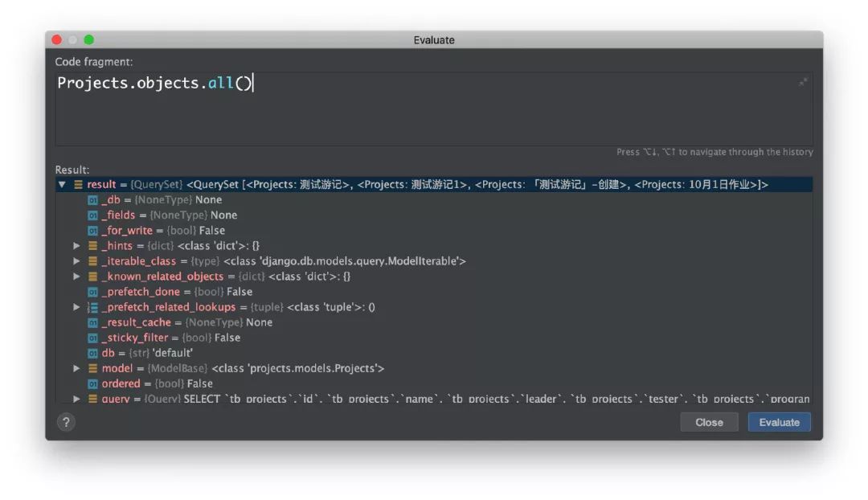
Task: Select the '_prefetch_done' False row
Action: [177, 292]
